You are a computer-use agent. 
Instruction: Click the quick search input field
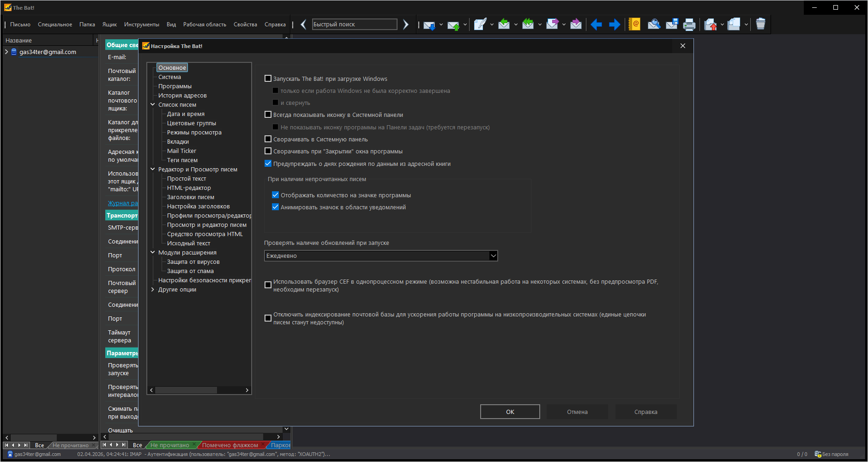[x=354, y=24]
